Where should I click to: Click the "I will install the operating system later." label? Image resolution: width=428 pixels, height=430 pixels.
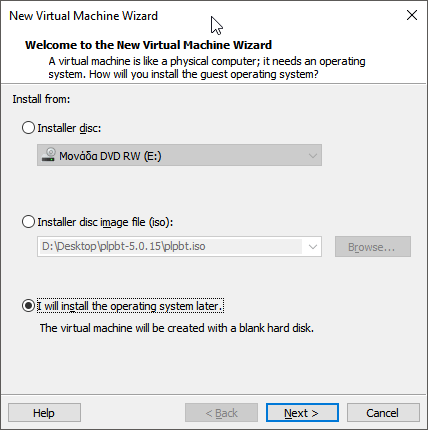point(130,306)
